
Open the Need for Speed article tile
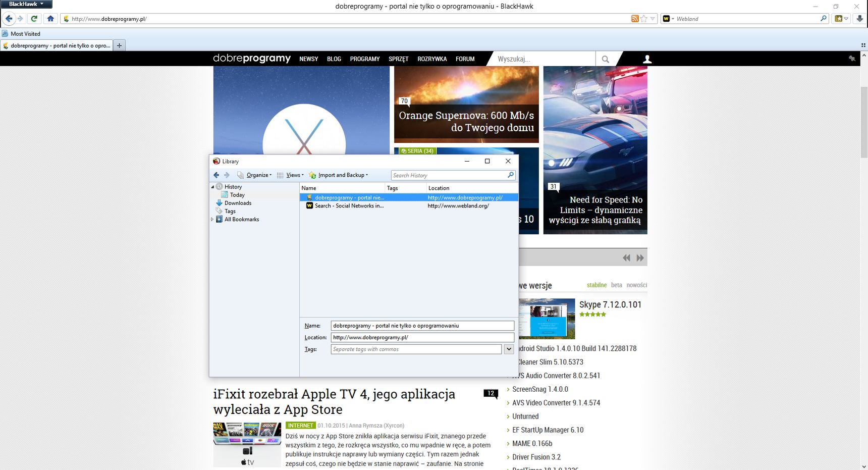click(595, 150)
